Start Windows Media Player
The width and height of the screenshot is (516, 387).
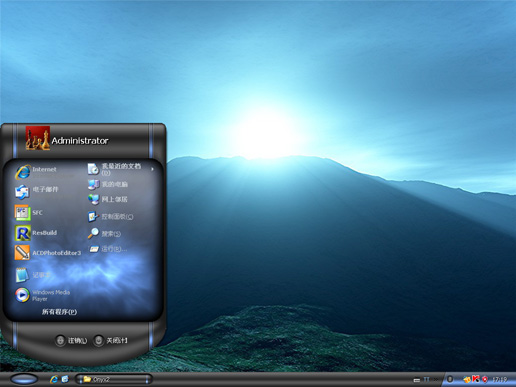point(42,295)
